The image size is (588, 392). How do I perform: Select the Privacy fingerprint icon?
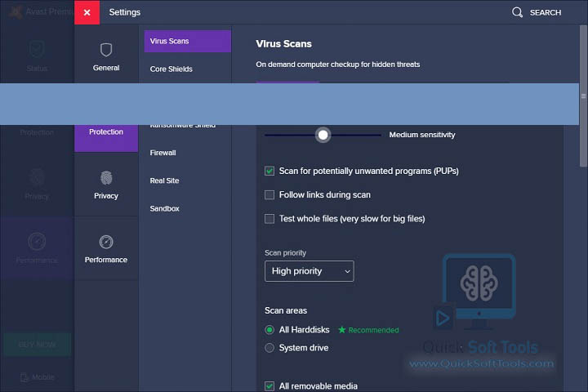click(106, 178)
